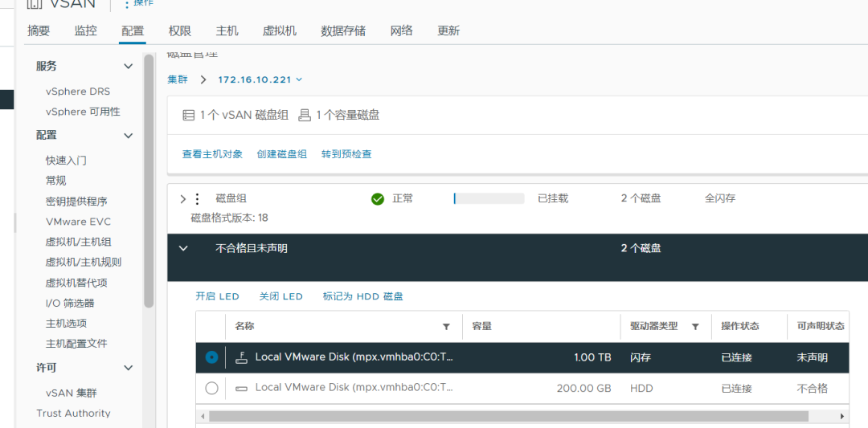Open 常规 in sidebar
Viewport: 868px width, 428px height.
pos(56,181)
